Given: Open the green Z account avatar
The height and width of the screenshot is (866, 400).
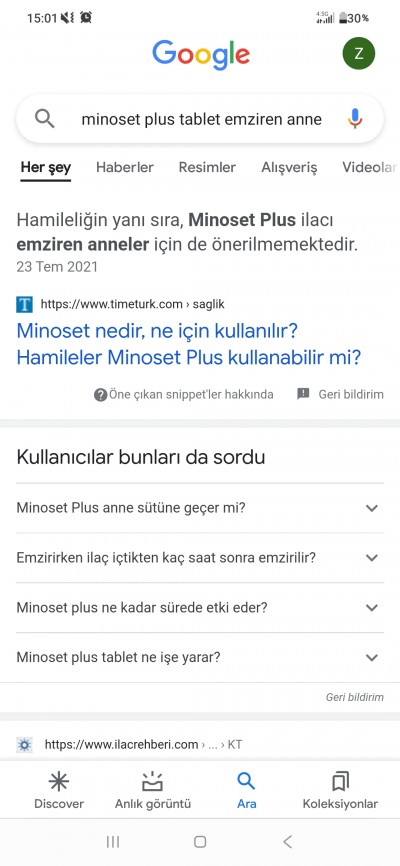Looking at the screenshot, I should [359, 54].
